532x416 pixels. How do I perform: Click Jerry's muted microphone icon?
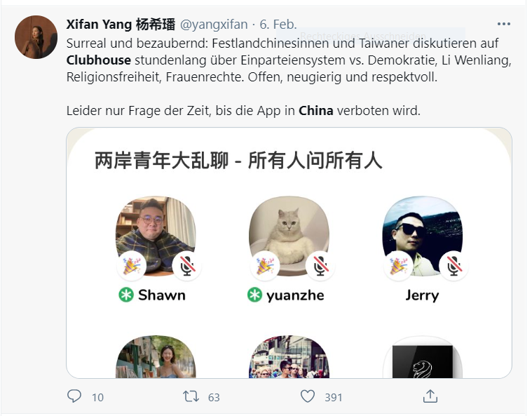tap(453, 266)
